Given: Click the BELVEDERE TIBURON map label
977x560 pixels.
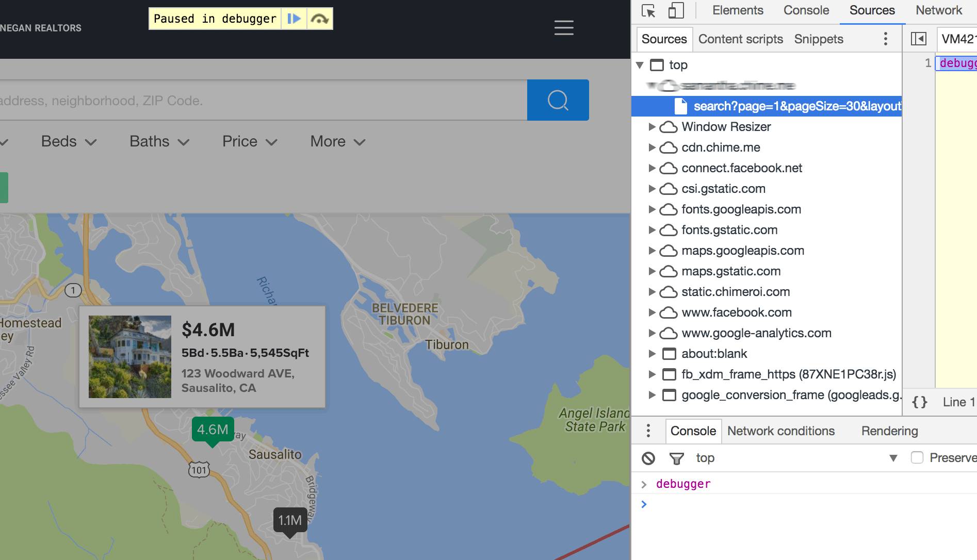Looking at the screenshot, I should [405, 314].
